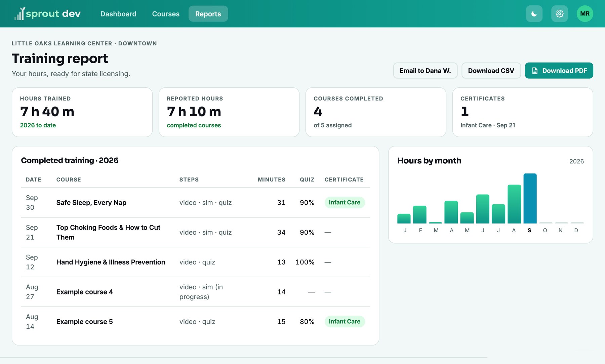Select Top Choking Foods course row

point(195,232)
